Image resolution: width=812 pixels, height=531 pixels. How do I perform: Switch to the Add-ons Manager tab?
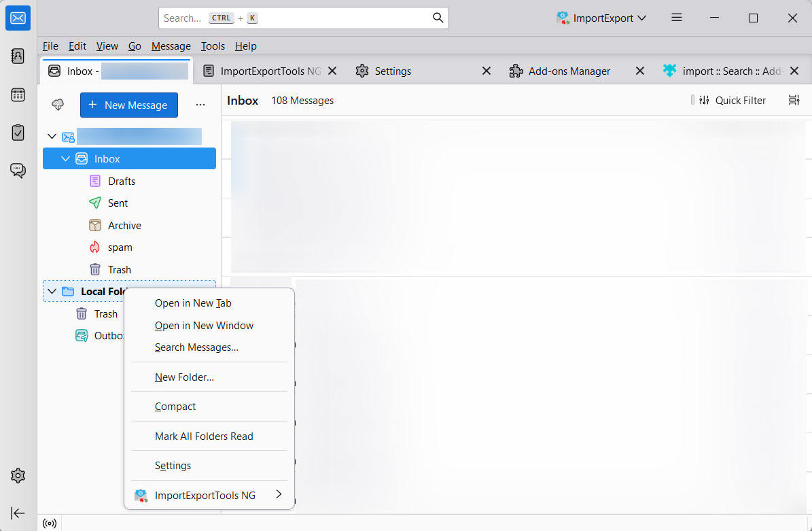569,71
